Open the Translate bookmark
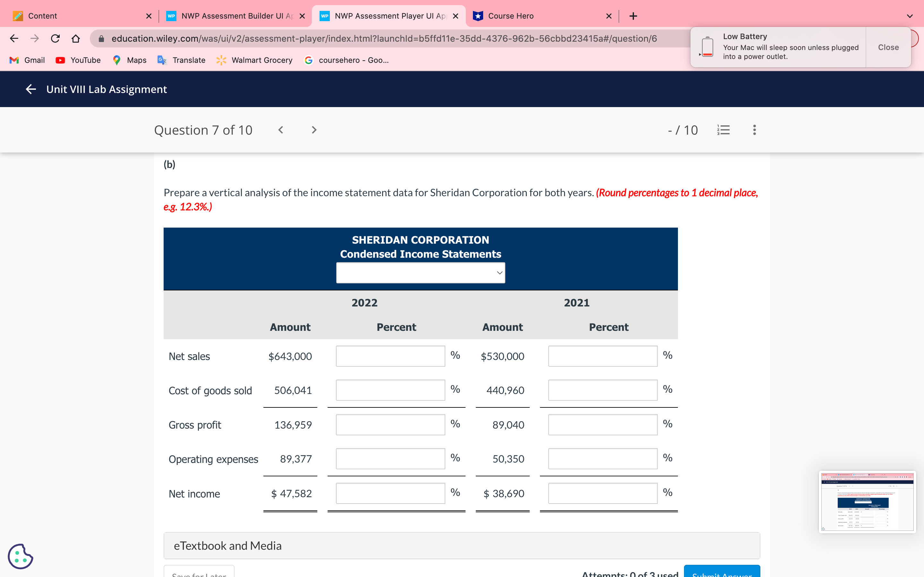Screen dimensions: 924x577 [x=181, y=60]
